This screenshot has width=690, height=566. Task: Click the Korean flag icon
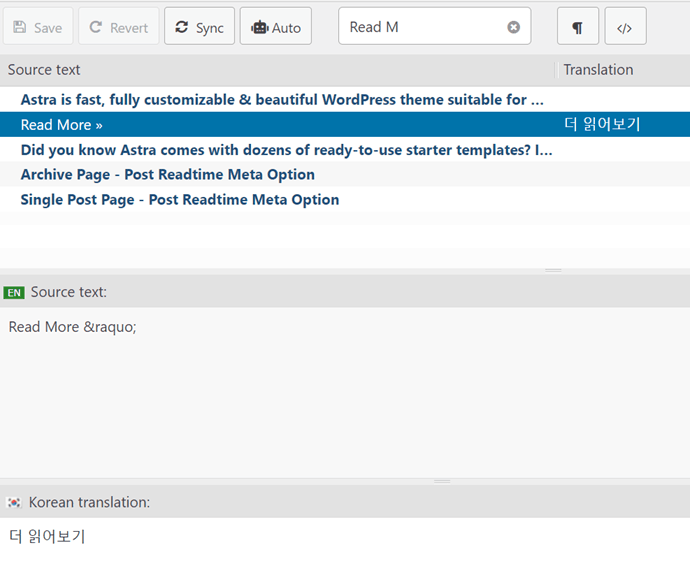(14, 502)
